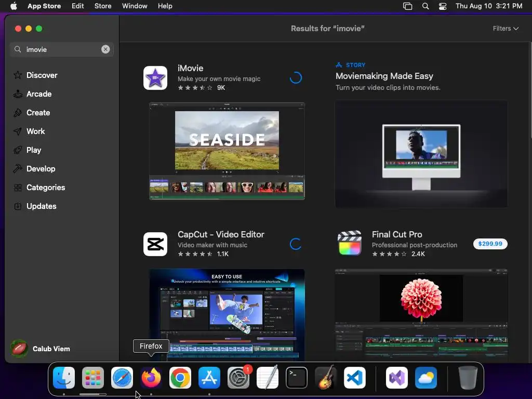This screenshot has height=399, width=532.
Task: Click the blue STORY label
Action: tap(355, 65)
